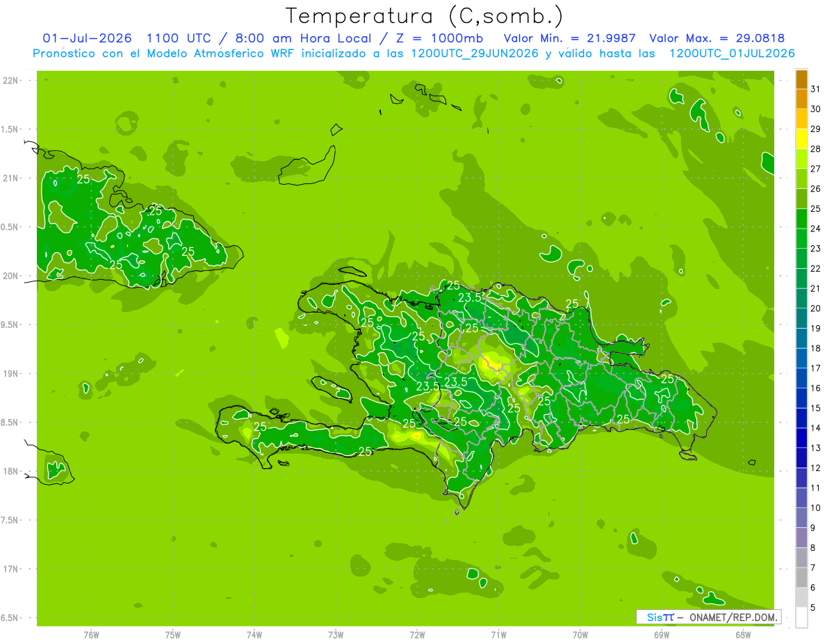Screen dimensions: 834x644
Task: Click the '0.5N' latitude axis label
Action: click(x=10, y=227)
